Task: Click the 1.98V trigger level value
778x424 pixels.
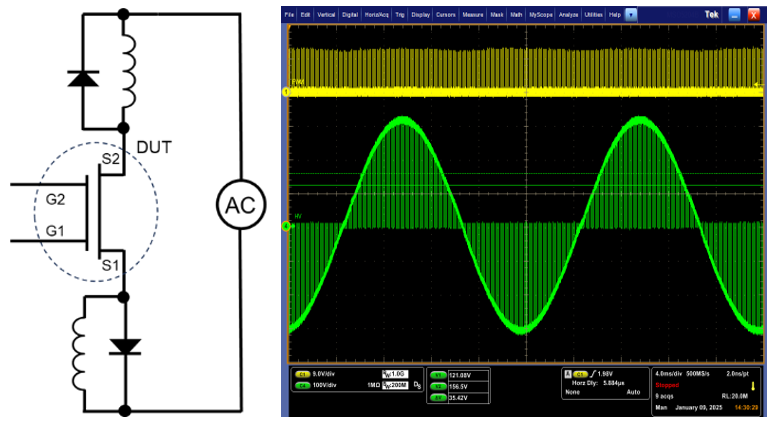Action: [x=605, y=374]
